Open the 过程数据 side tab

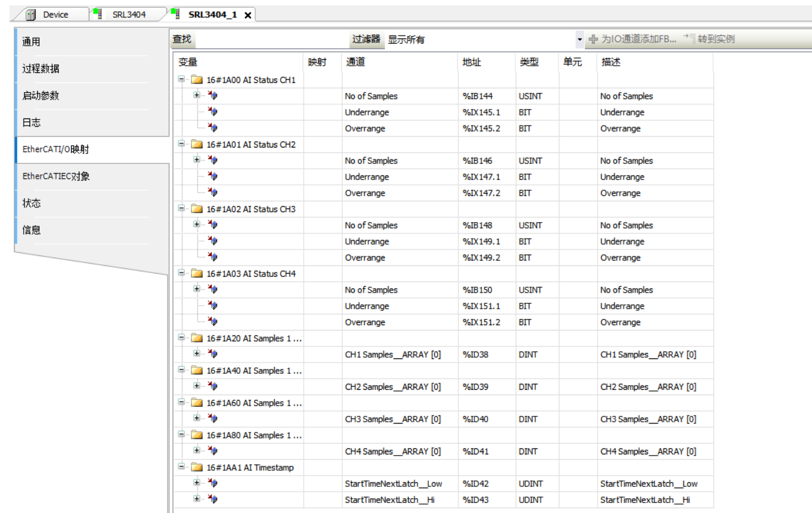41,69
